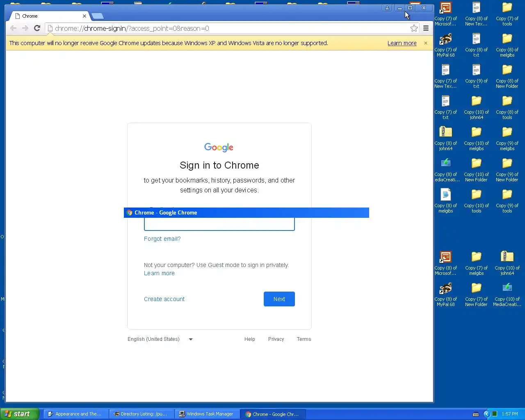
Task: Reload the chrome-signin page
Action: point(37,28)
